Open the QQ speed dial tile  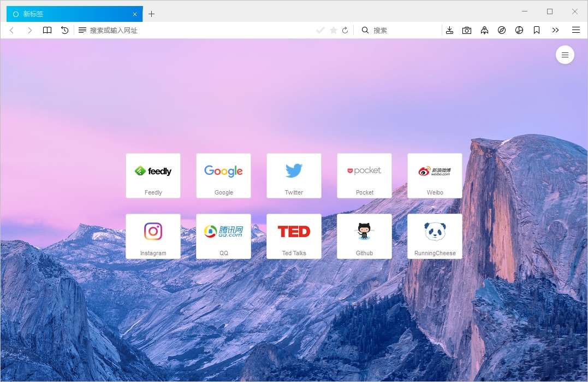[x=223, y=237]
